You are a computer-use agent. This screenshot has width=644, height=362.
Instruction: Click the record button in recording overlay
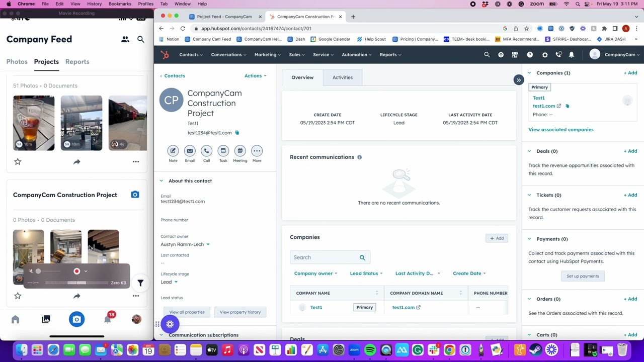coord(76,271)
